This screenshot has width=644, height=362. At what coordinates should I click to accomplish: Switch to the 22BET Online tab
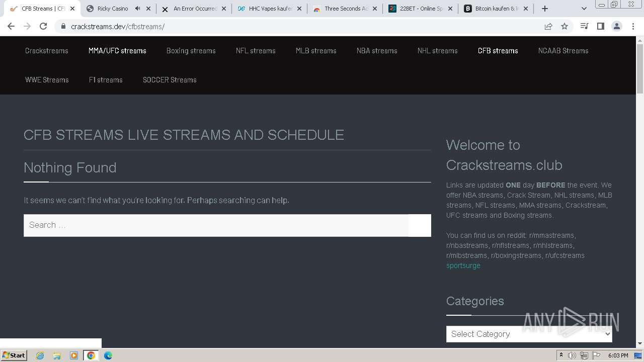[421, 9]
